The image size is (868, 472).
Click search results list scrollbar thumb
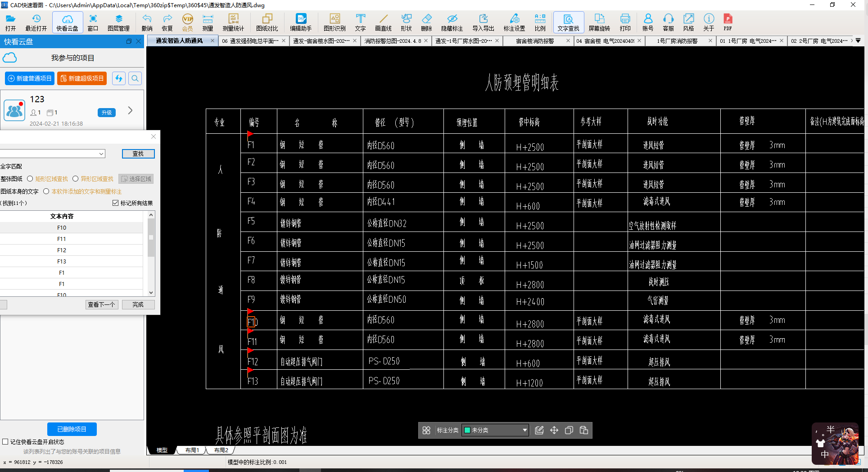coord(151,237)
